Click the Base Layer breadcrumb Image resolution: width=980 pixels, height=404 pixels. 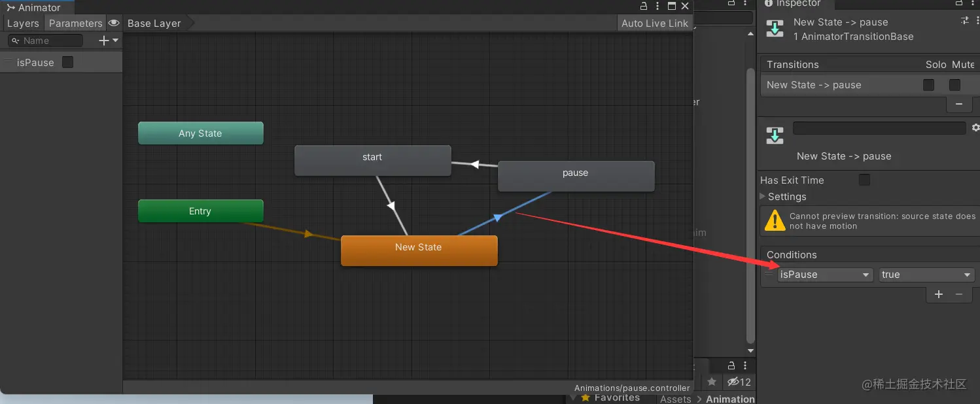[154, 24]
